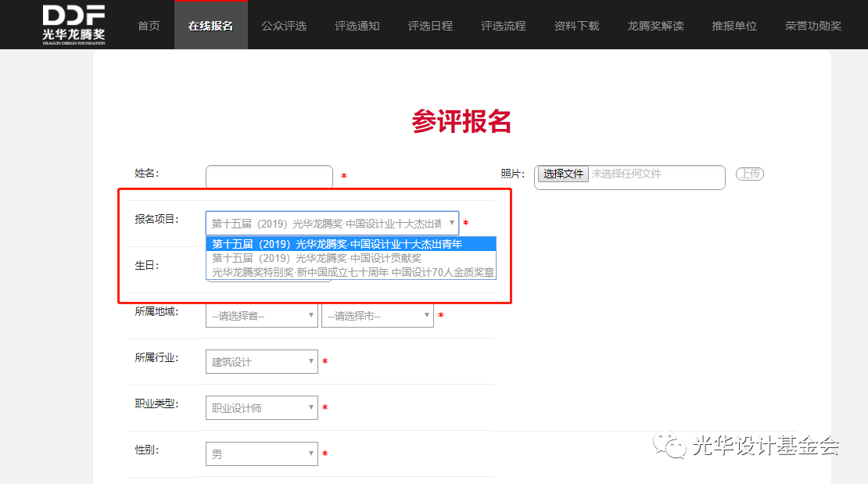Open the 请选择省 dropdown
This screenshot has width=868, height=484.
click(262, 316)
